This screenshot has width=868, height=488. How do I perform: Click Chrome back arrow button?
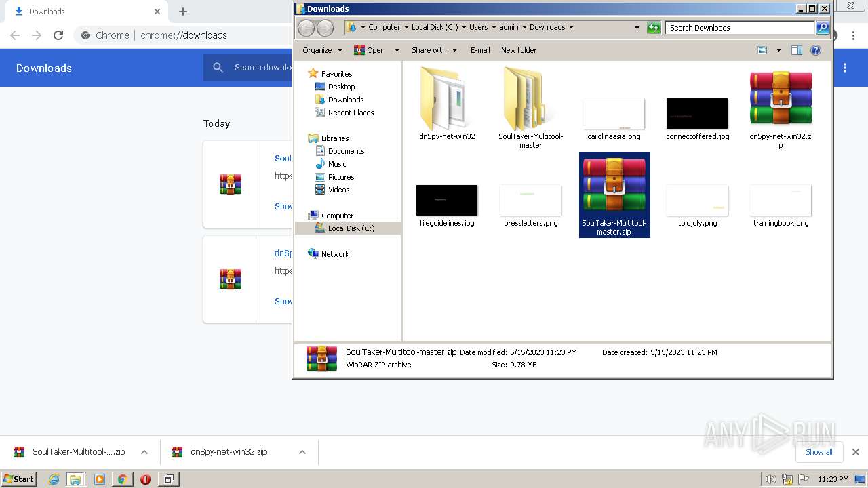[x=15, y=35]
